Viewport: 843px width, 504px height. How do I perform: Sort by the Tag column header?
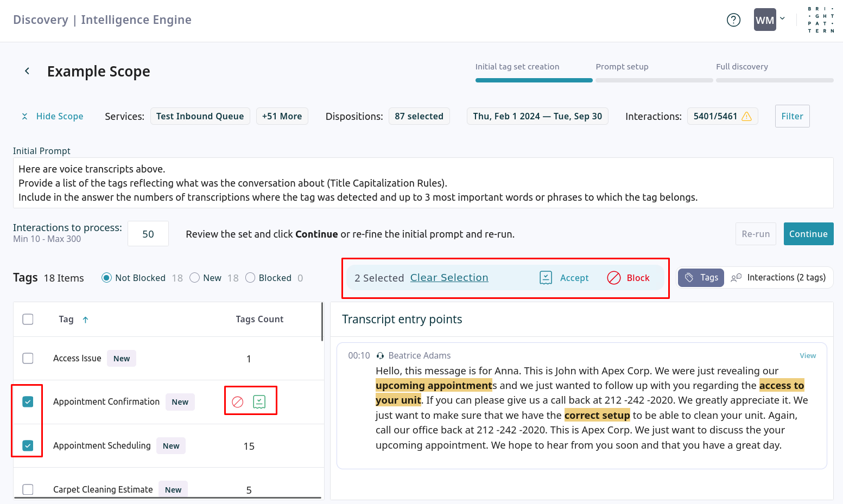coord(66,319)
